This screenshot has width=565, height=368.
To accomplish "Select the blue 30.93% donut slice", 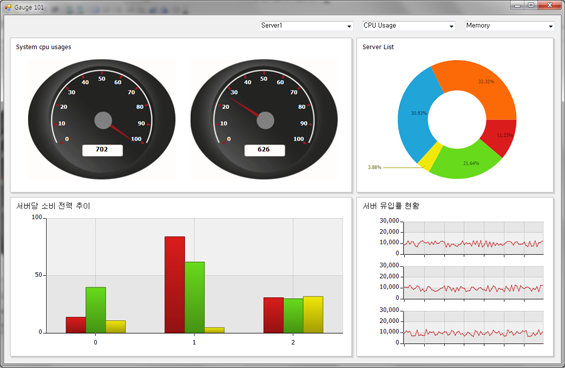I will pyautogui.click(x=416, y=114).
